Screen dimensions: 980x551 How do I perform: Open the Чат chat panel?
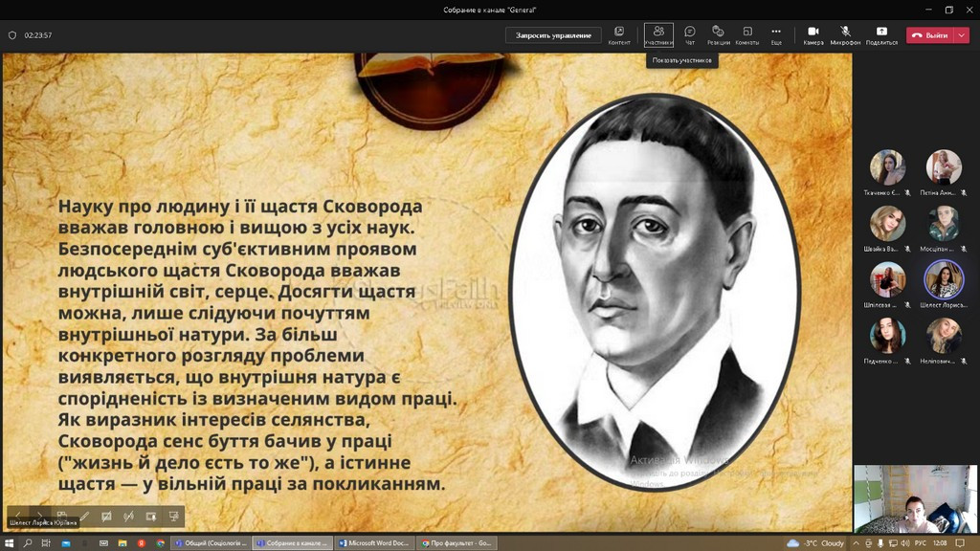coord(690,34)
